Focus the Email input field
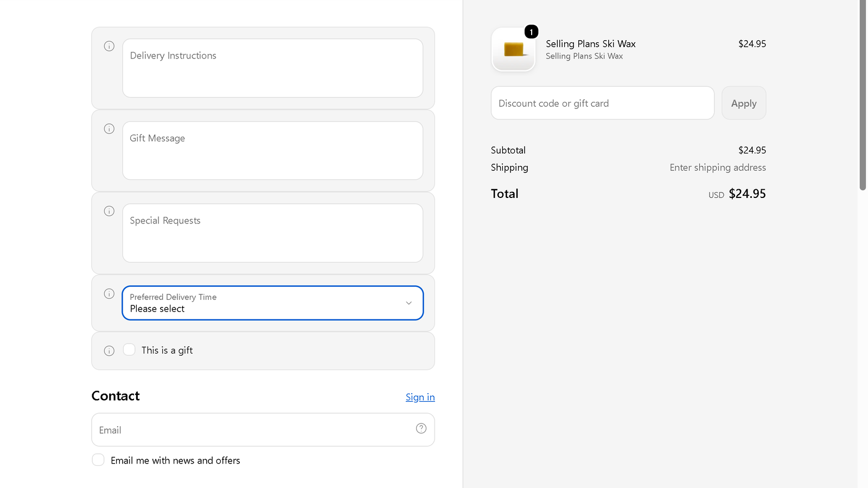Screen dimensions: 868x488 pyautogui.click(x=263, y=430)
